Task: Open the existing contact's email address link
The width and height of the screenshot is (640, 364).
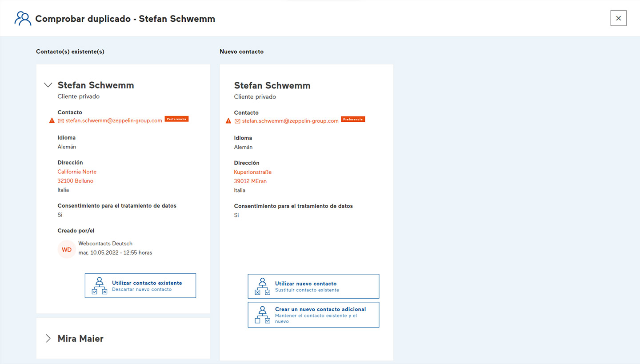Action: click(x=114, y=120)
